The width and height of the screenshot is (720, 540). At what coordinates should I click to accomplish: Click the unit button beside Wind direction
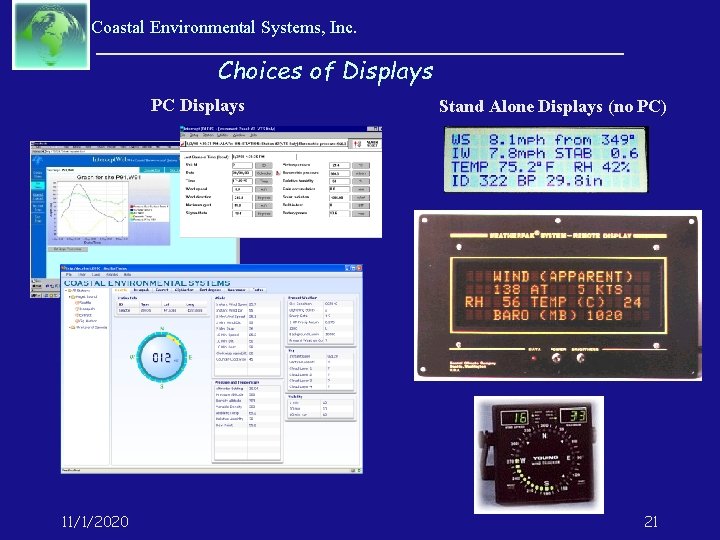pos(264,197)
